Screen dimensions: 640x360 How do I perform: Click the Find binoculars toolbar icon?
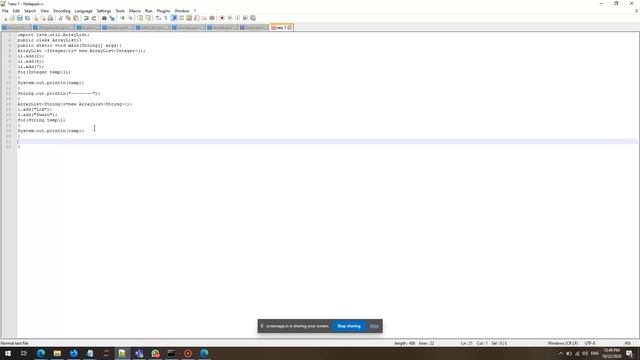pyautogui.click(x=104, y=18)
